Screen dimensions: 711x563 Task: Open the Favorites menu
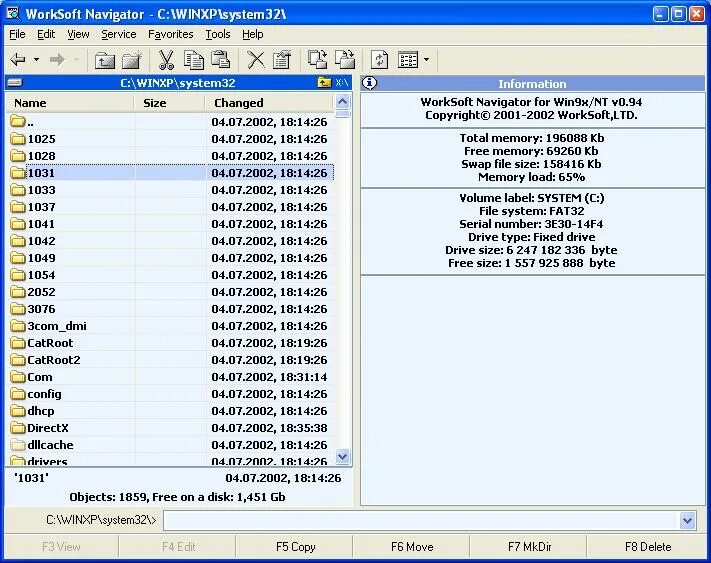pos(170,34)
